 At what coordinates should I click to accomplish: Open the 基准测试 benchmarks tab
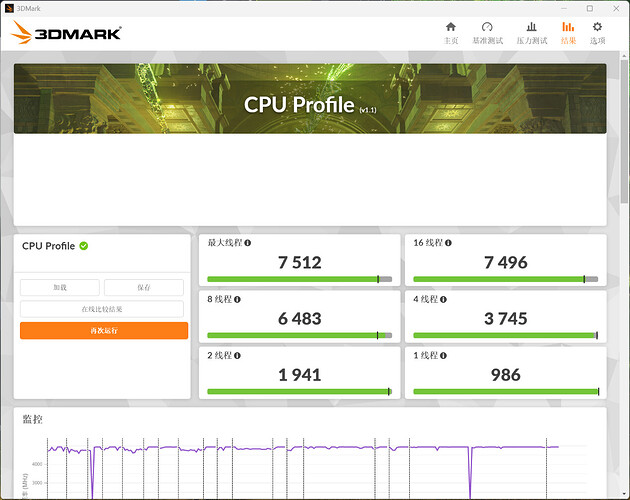[487, 32]
